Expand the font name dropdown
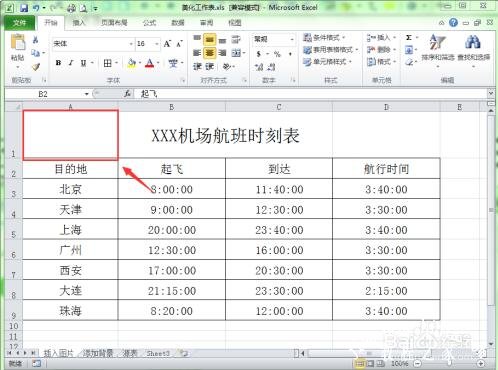This screenshot has height=370, width=498. (131, 44)
